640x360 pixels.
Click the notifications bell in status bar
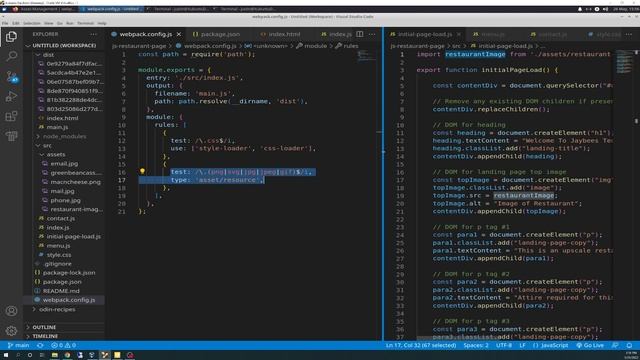coord(629,345)
